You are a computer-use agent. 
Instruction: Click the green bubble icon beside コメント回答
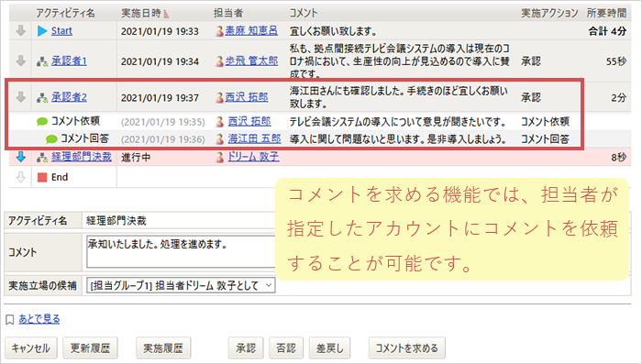click(x=51, y=139)
